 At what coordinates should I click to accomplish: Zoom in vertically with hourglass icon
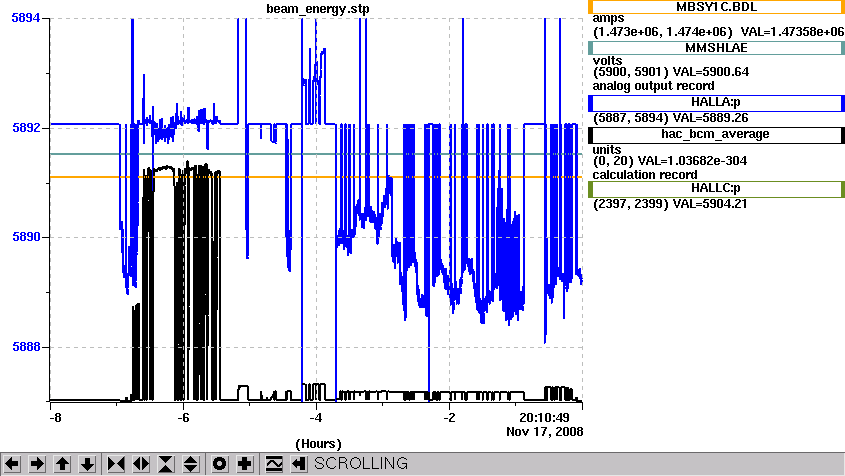point(166,464)
